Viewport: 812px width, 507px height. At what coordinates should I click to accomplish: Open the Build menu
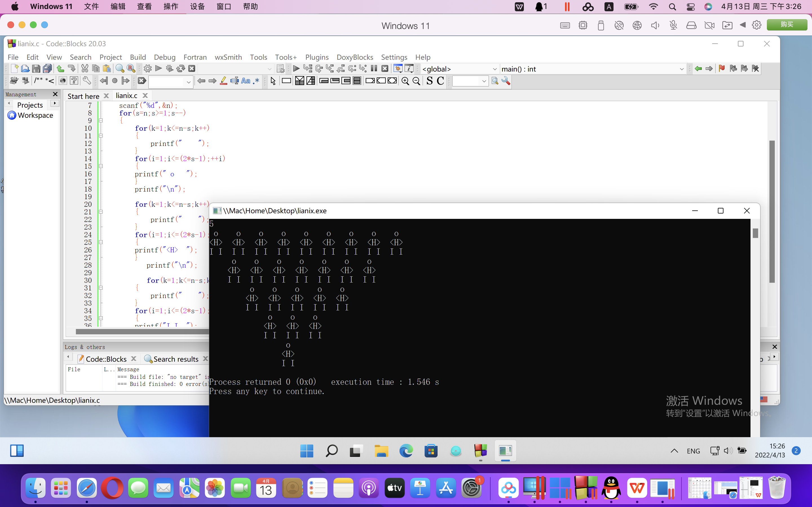138,57
